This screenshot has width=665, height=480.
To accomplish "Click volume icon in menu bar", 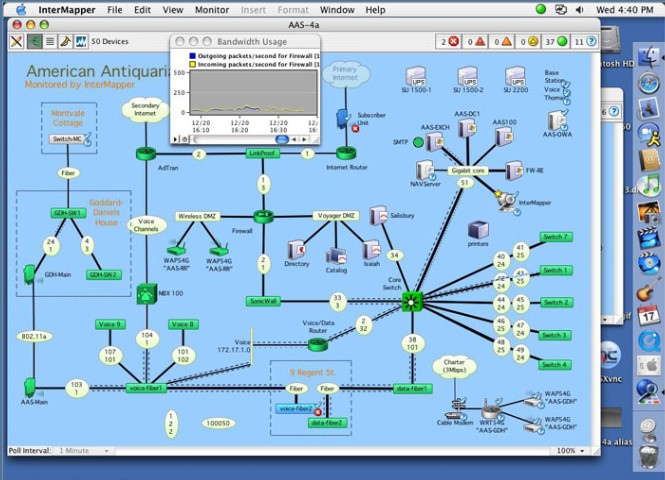I will coord(579,9).
